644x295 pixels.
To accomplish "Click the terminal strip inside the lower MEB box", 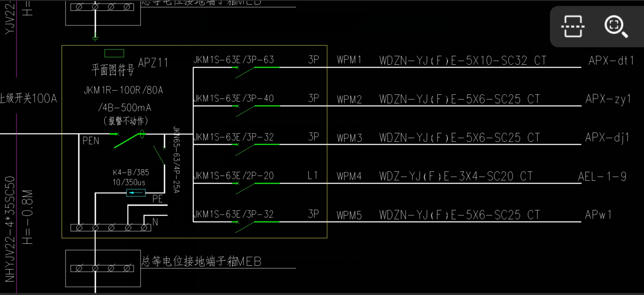I will (102, 268).
